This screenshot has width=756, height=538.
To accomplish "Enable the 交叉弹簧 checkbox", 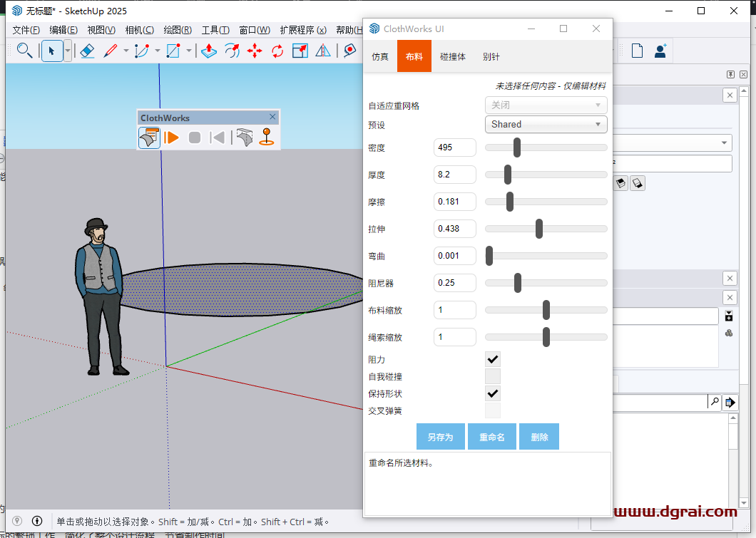I will point(493,410).
